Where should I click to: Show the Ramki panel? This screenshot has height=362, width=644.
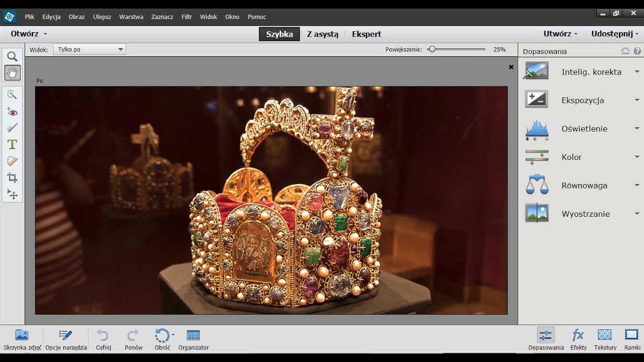[x=632, y=339]
